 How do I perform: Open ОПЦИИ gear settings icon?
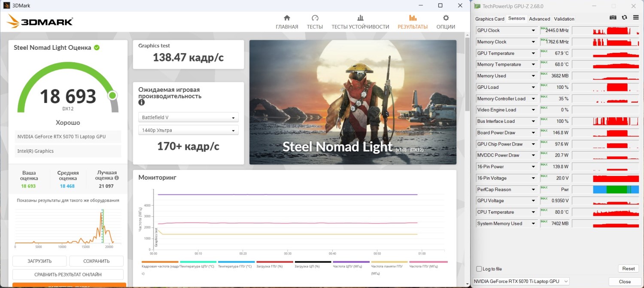446,18
